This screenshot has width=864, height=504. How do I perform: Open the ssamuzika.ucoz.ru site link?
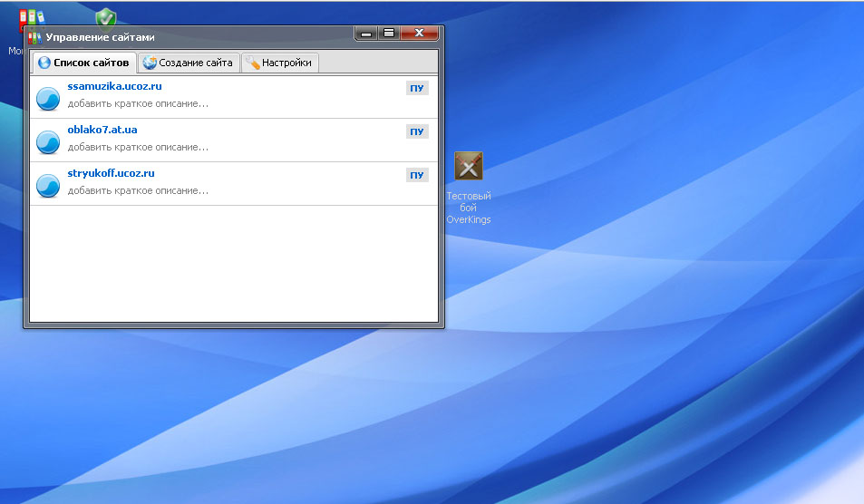click(x=114, y=86)
